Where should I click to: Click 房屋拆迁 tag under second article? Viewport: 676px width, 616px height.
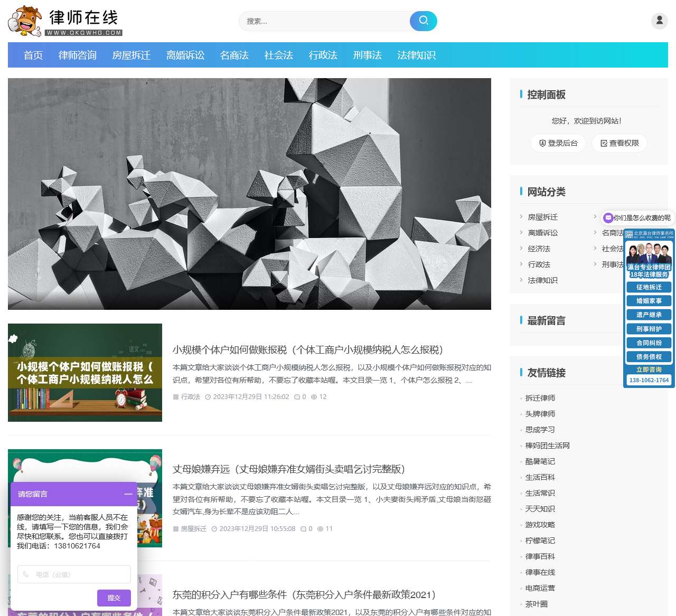click(x=194, y=529)
